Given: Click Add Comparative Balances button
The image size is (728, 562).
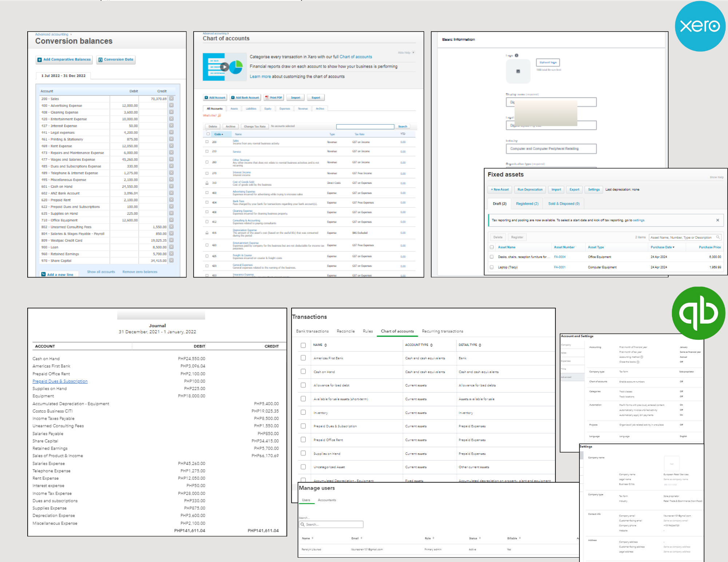Looking at the screenshot, I should click(x=64, y=60).
